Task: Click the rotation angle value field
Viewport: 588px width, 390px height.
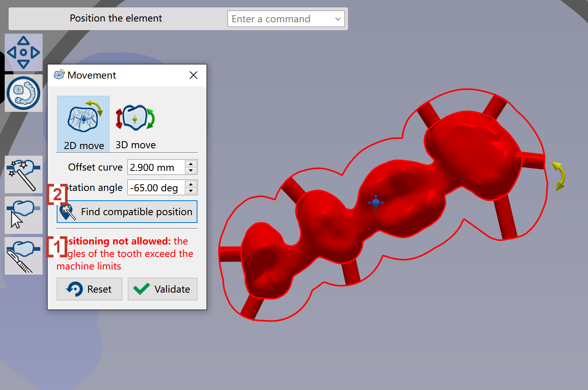Action: 156,188
